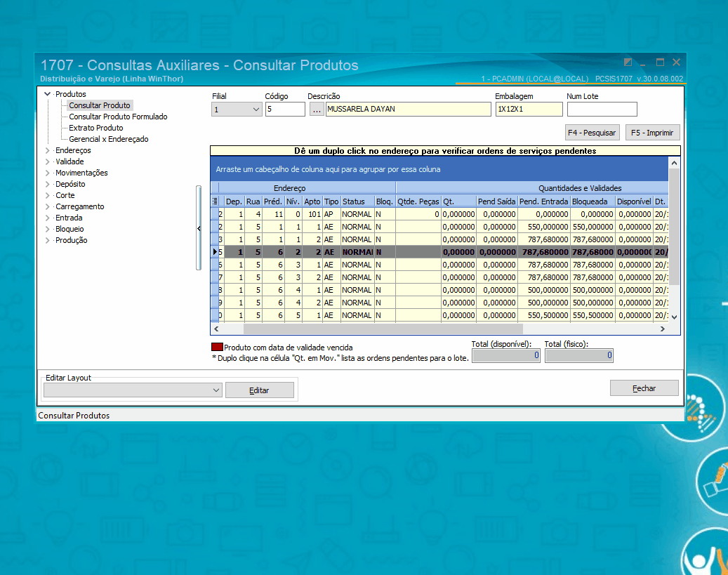The width and height of the screenshot is (728, 575).
Task: Open the product lookup ellipsis button
Action: [x=316, y=109]
